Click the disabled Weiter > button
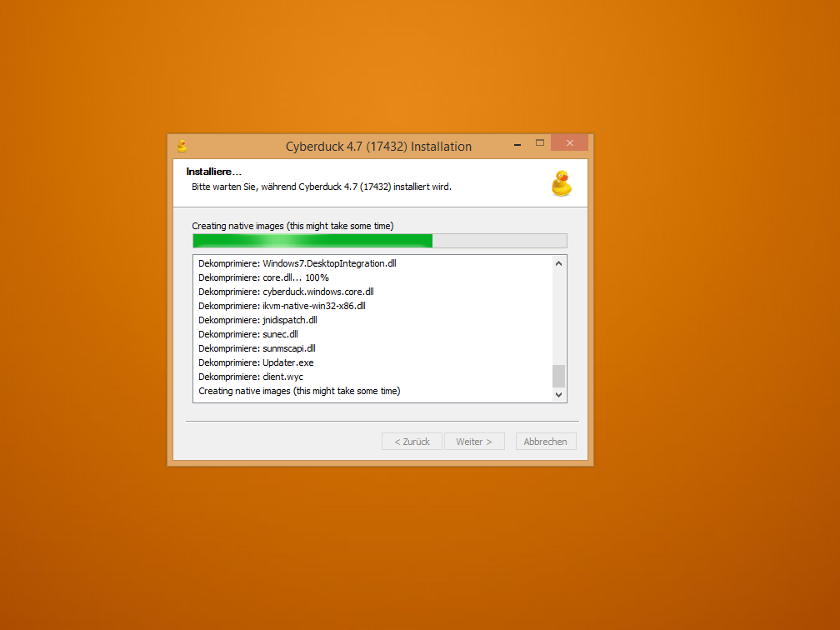This screenshot has height=630, width=840. tap(474, 442)
